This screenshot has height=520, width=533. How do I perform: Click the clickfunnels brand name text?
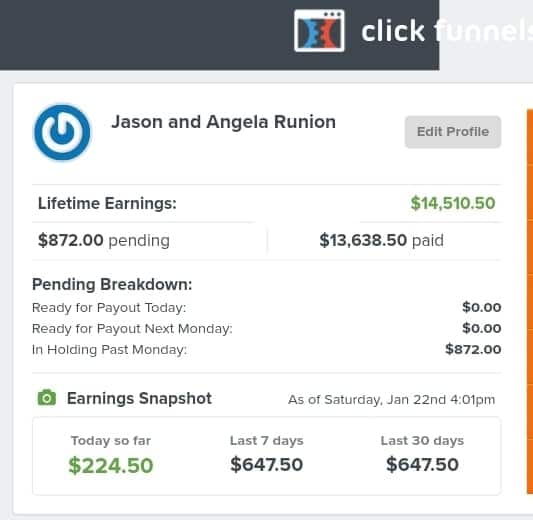click(x=447, y=31)
